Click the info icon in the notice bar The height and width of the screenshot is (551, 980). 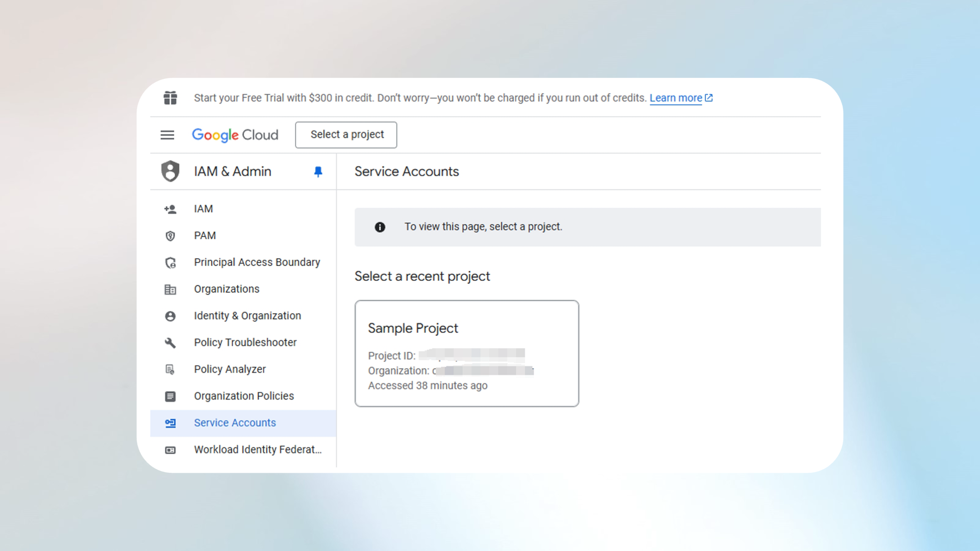pos(379,227)
